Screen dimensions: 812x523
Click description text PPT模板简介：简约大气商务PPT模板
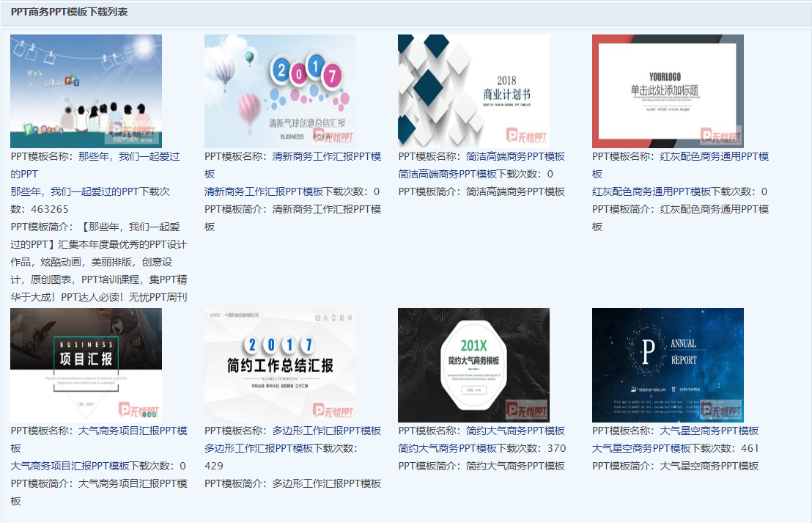[481, 466]
